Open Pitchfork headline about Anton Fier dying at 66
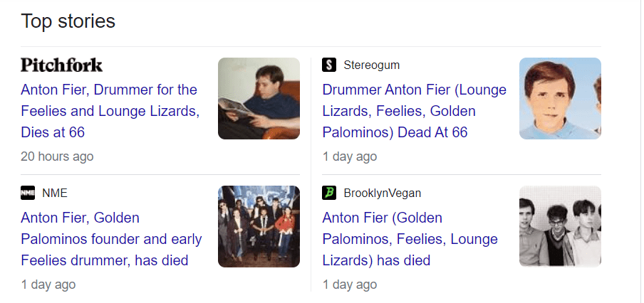Viewport: 644px width, 303px height. pyautogui.click(x=109, y=111)
